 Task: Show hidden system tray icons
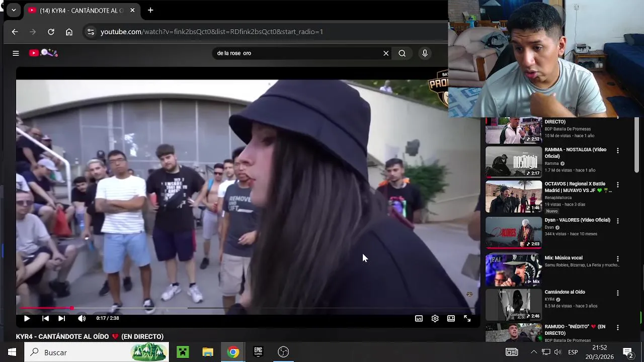click(x=534, y=352)
